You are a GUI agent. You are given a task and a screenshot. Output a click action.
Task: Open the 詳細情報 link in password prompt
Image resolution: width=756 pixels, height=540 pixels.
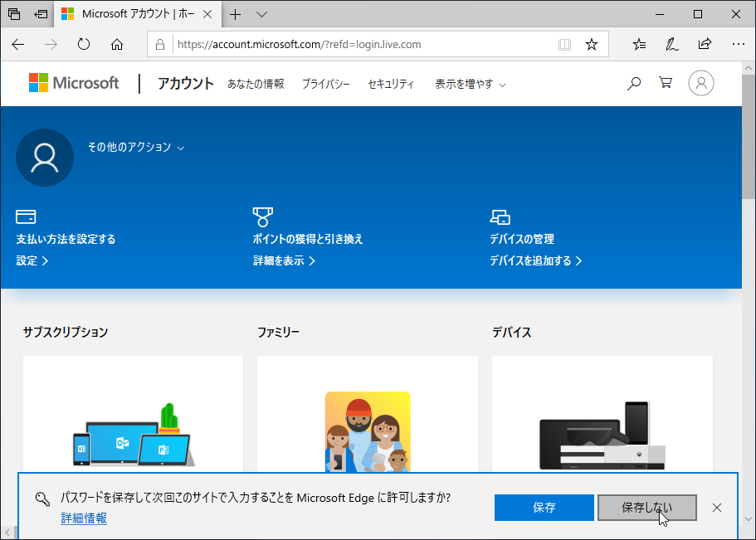(x=84, y=518)
